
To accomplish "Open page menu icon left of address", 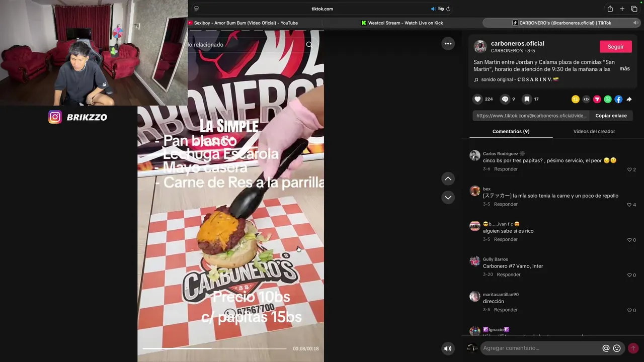I will [196, 9].
